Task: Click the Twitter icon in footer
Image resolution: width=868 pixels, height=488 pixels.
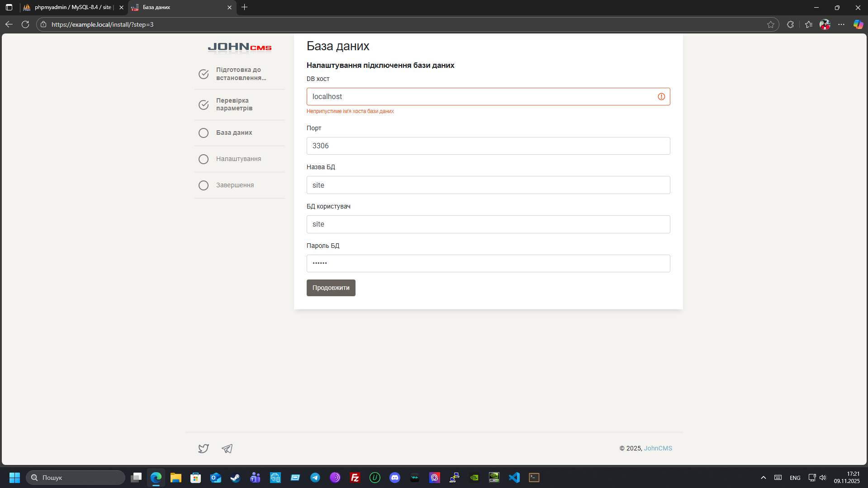Action: click(x=204, y=448)
